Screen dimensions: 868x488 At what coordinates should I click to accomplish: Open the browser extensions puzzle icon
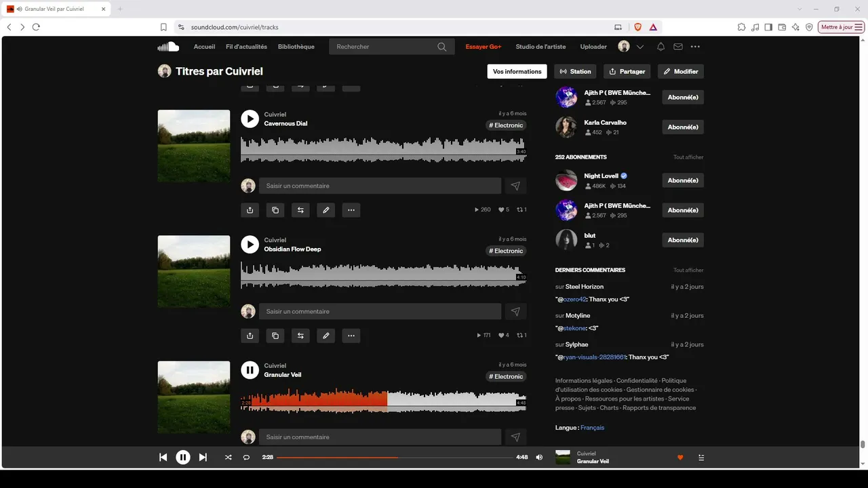tap(741, 27)
